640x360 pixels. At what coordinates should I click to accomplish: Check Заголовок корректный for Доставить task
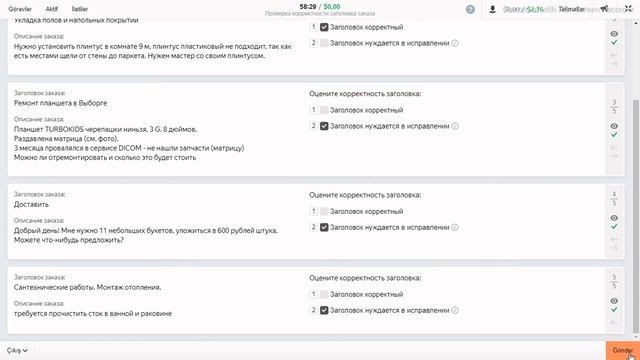(x=324, y=211)
